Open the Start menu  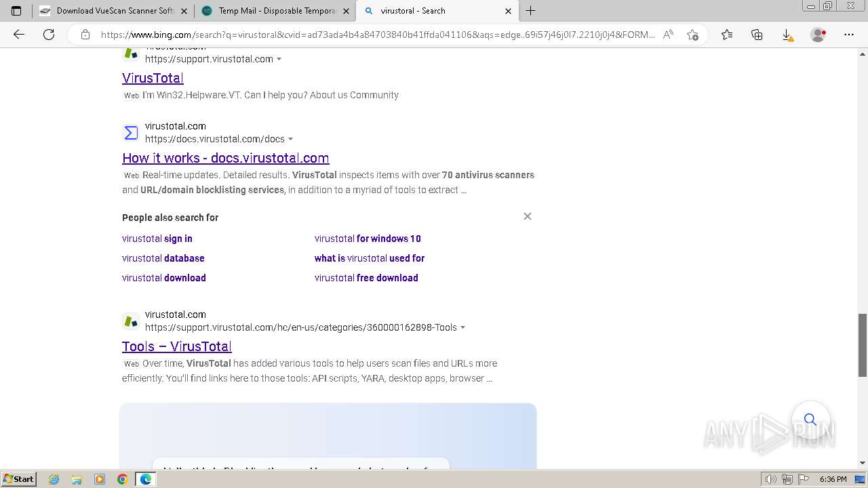point(18,479)
